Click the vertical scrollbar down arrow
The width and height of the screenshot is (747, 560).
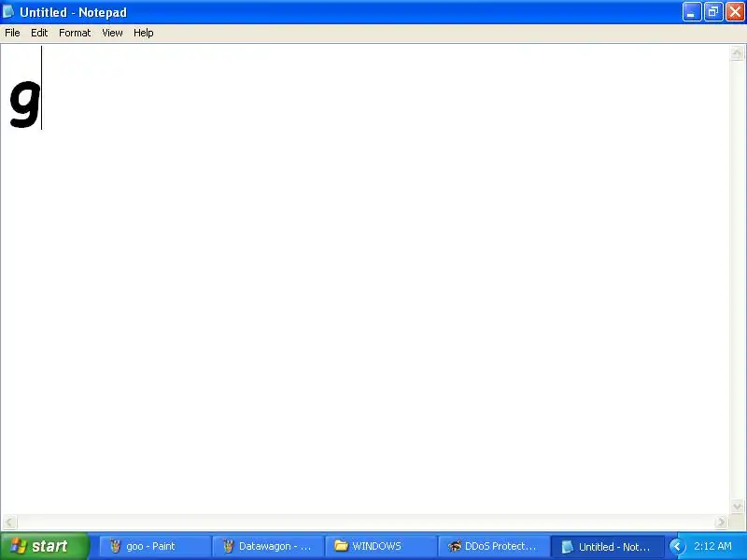click(x=737, y=506)
